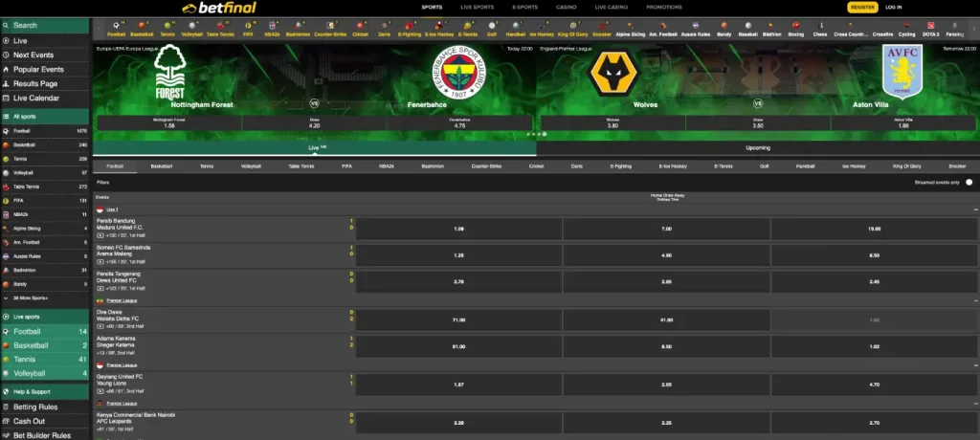Advance the sports carousel with the right arrow
This screenshot has height=440, width=980.
(x=972, y=30)
